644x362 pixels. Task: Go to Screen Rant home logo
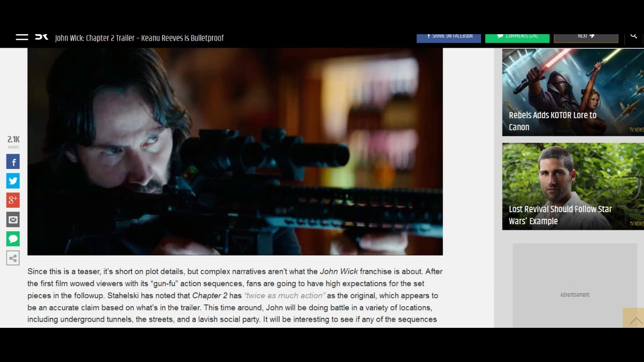click(x=41, y=37)
